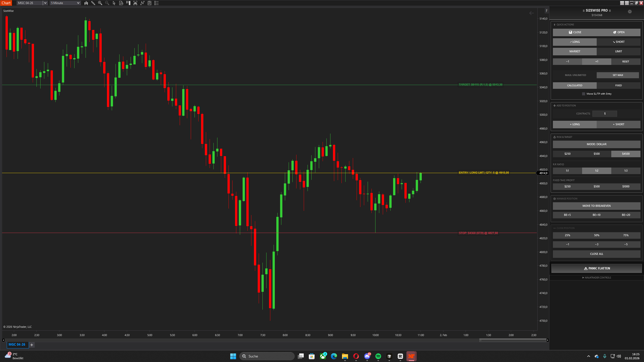
Task: Toggle CALCULATED risk mode
Action: tap(575, 85)
